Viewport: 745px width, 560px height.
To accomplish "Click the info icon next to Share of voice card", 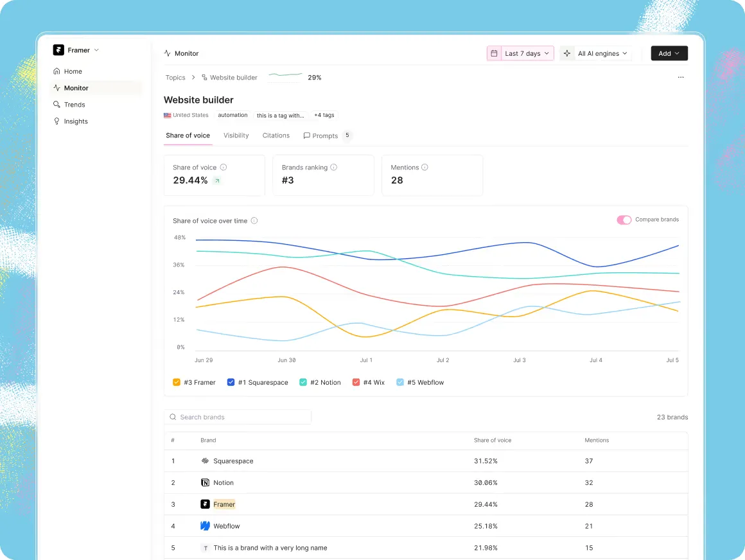I will 223,167.
